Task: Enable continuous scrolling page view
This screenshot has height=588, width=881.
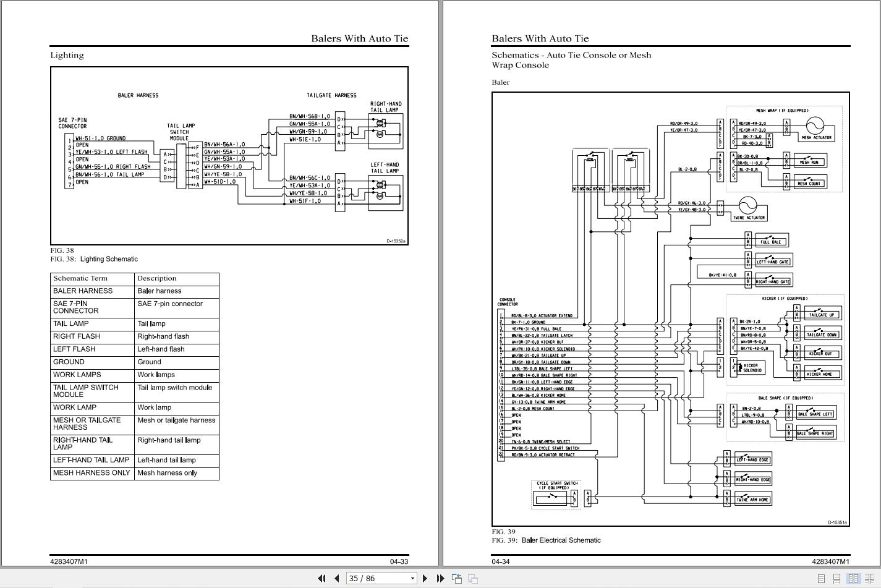Action: coord(837,579)
